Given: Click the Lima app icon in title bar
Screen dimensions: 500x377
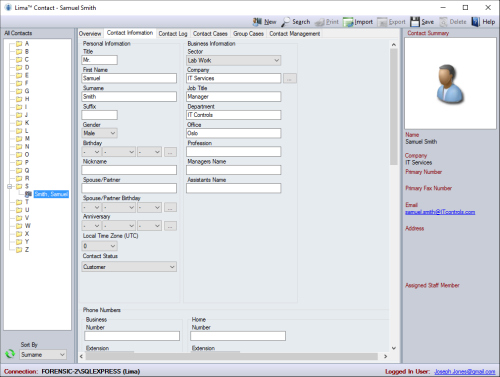Looking at the screenshot, I should [x=8, y=7].
